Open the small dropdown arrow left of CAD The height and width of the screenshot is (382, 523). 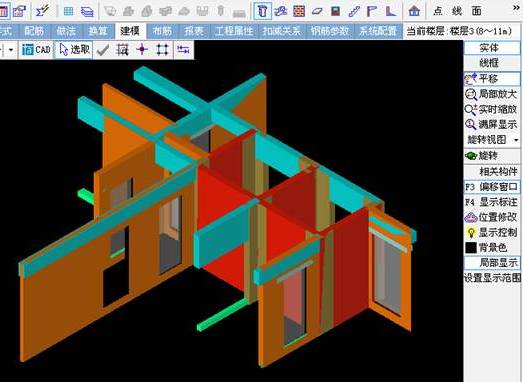(x=11, y=50)
